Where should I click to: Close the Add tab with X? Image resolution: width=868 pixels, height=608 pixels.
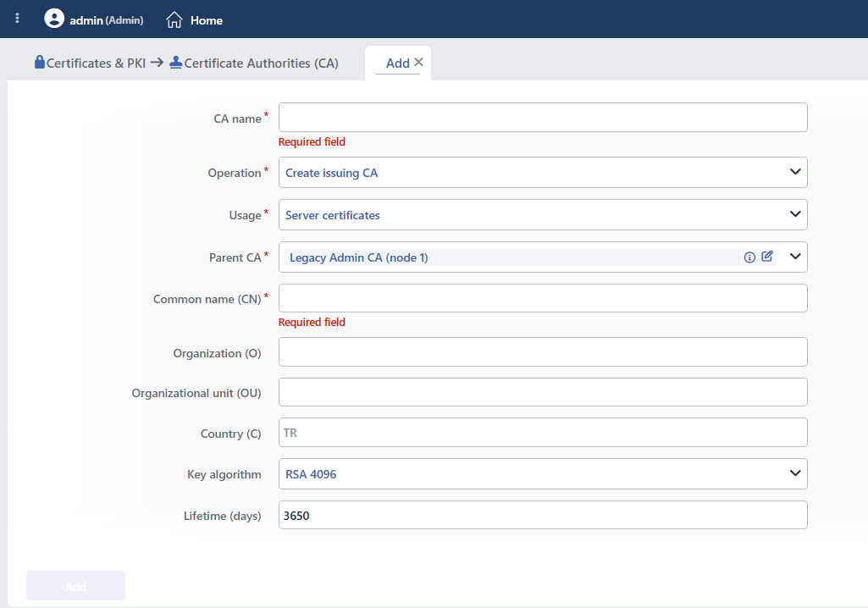click(x=418, y=62)
